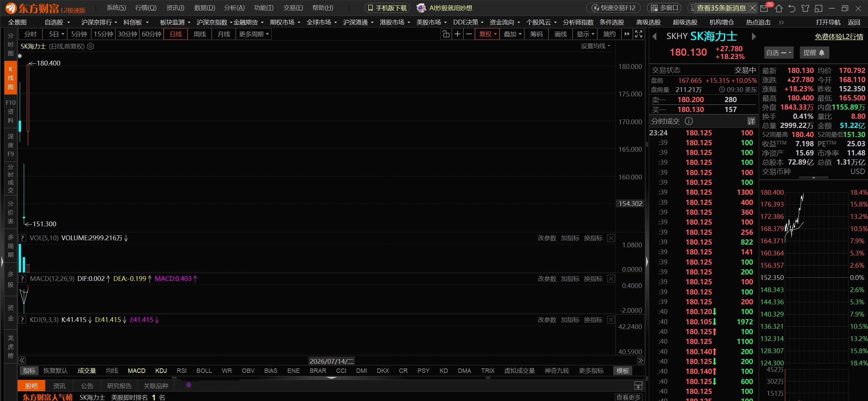The height and width of the screenshot is (401, 868).
Task: Switch chart to 周线 weekly period
Action: tap(199, 34)
